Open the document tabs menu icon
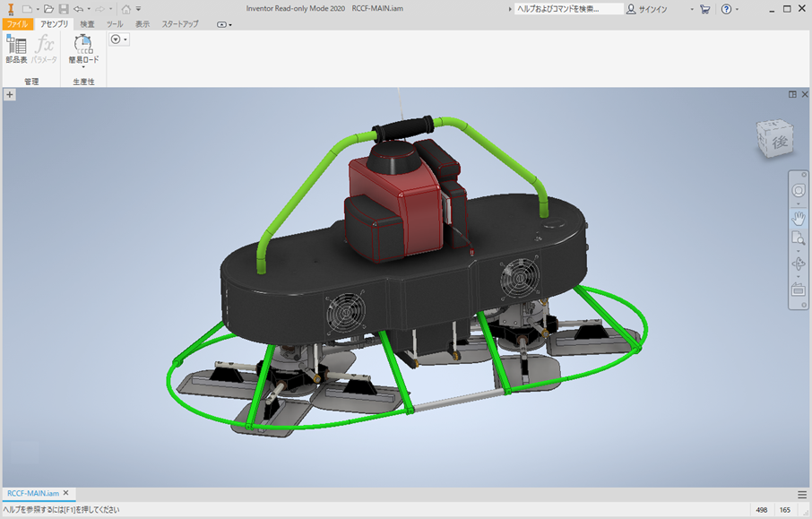 [x=802, y=495]
